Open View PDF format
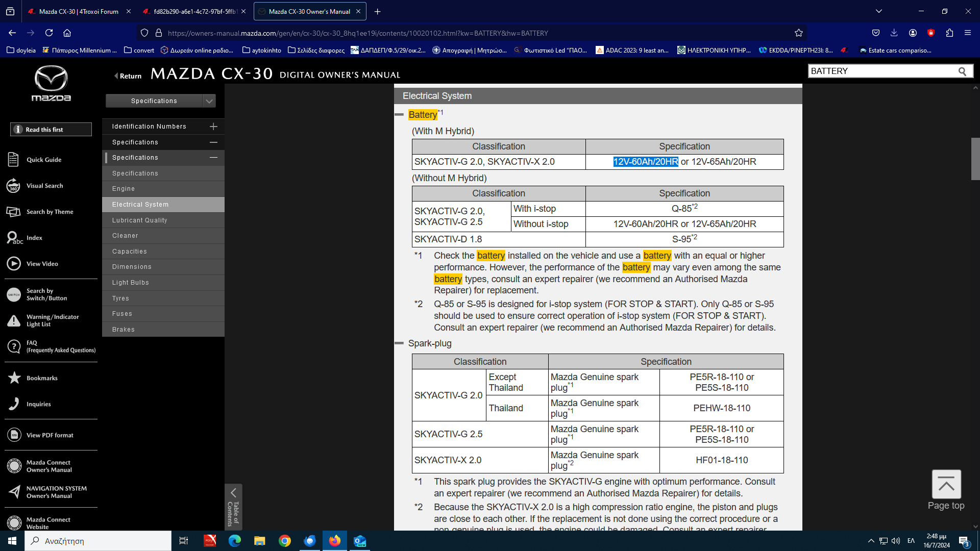The width and height of the screenshot is (980, 551). [x=40, y=435]
